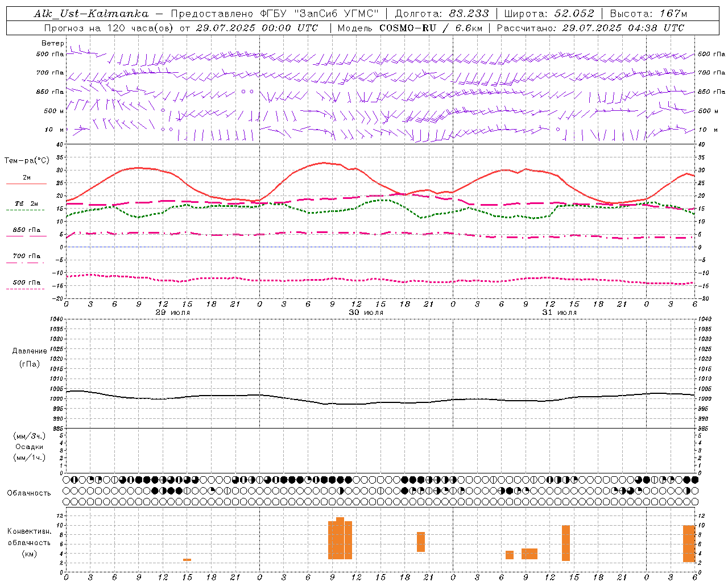Click the -20 value on the right temperature axis

704,299
